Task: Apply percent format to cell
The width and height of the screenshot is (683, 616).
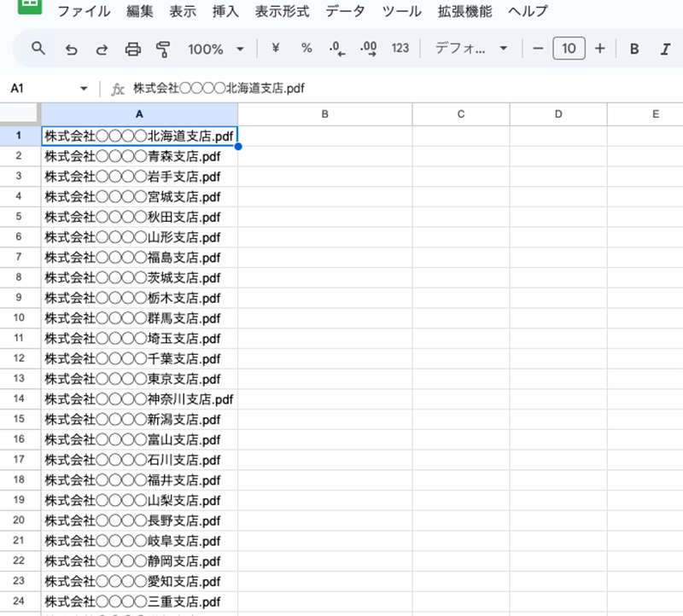Action: tap(306, 49)
